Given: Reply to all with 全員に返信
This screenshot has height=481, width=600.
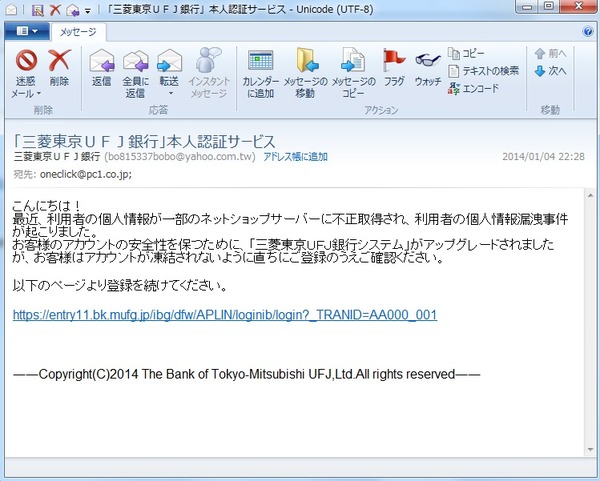Looking at the screenshot, I should point(135,73).
